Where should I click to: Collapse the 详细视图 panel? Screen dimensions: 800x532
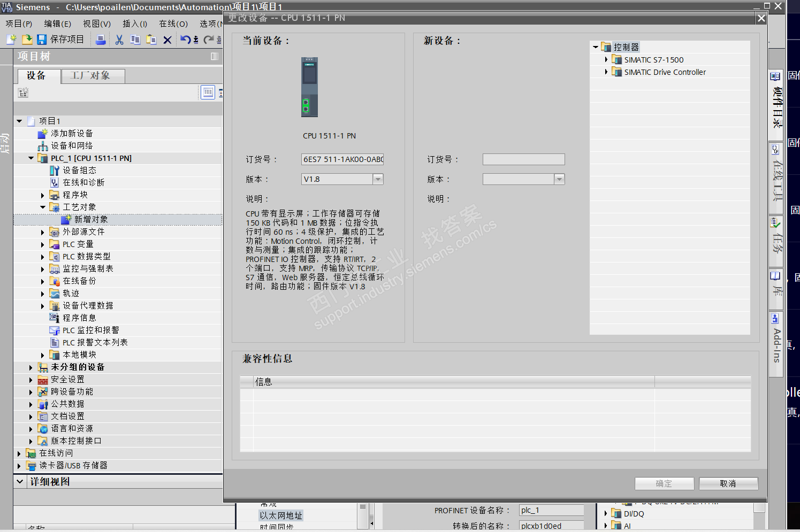(x=20, y=482)
